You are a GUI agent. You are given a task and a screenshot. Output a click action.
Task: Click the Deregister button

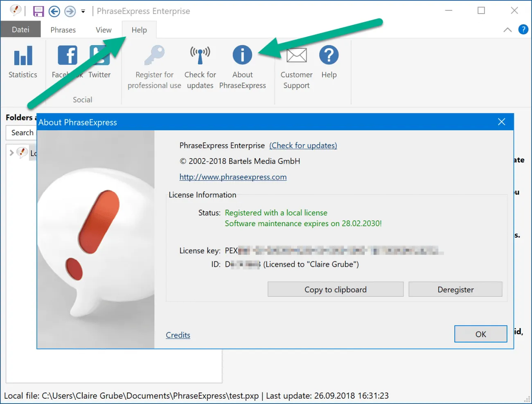(455, 289)
